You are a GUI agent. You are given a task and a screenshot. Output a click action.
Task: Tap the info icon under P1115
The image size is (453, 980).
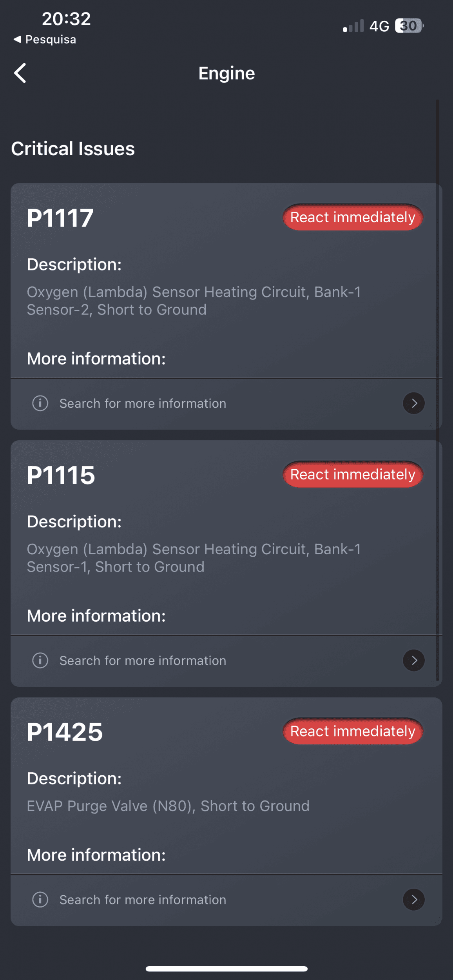click(40, 661)
